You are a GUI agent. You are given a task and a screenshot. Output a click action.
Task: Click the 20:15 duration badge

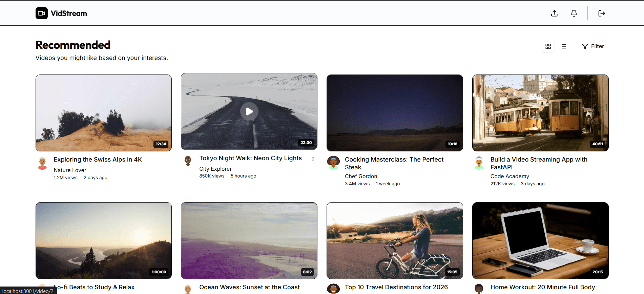pos(598,272)
